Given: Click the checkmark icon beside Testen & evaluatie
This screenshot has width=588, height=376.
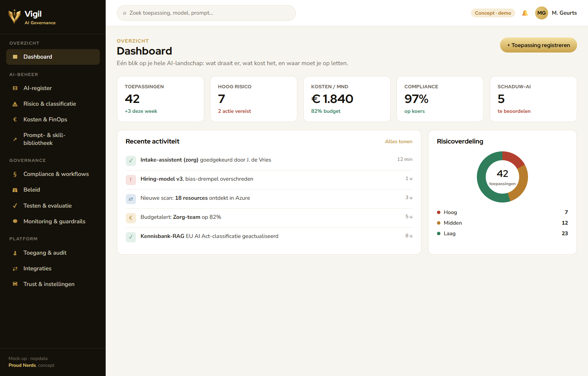Looking at the screenshot, I should coord(15,206).
